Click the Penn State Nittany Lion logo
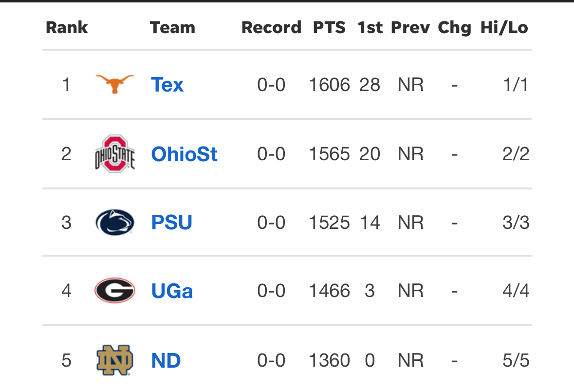 tap(114, 223)
